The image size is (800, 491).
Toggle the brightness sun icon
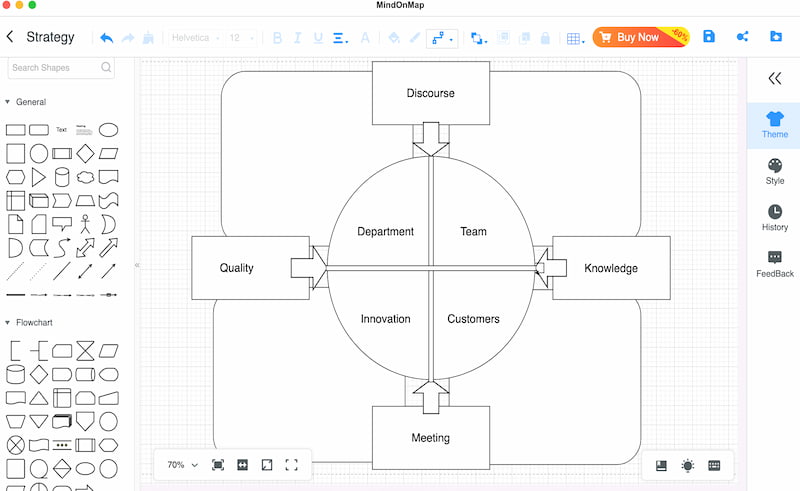[x=688, y=465]
